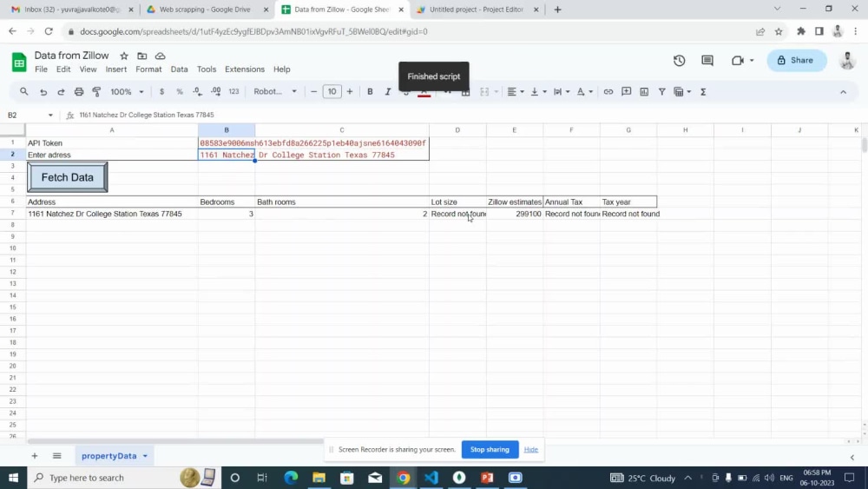Increase font size with plus button
868x489 pixels.
(349, 92)
